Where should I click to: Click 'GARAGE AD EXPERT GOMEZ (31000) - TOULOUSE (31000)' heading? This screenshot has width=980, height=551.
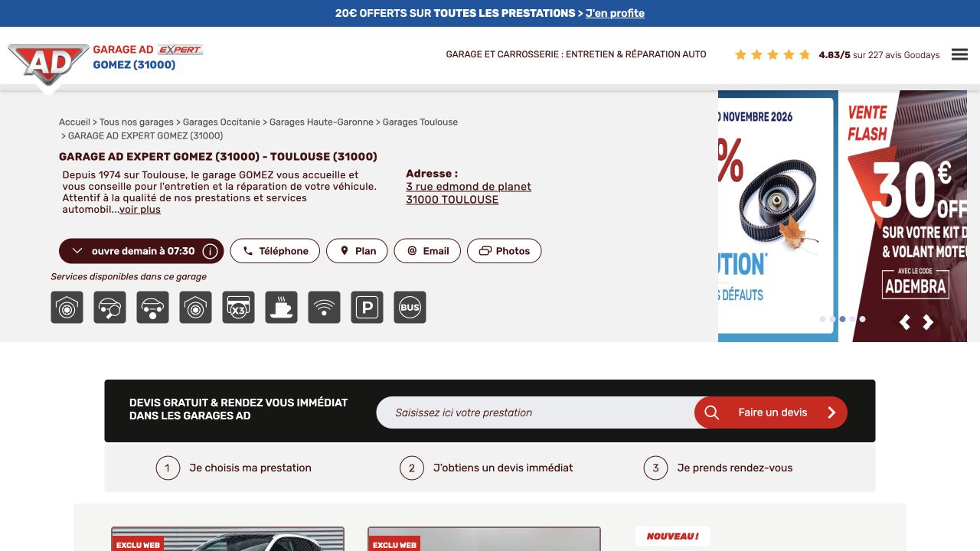pyautogui.click(x=218, y=157)
